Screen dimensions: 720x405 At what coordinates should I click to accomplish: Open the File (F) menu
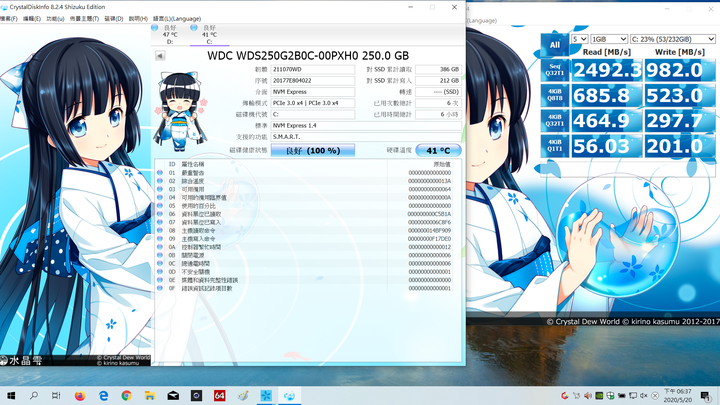pyautogui.click(x=8, y=19)
